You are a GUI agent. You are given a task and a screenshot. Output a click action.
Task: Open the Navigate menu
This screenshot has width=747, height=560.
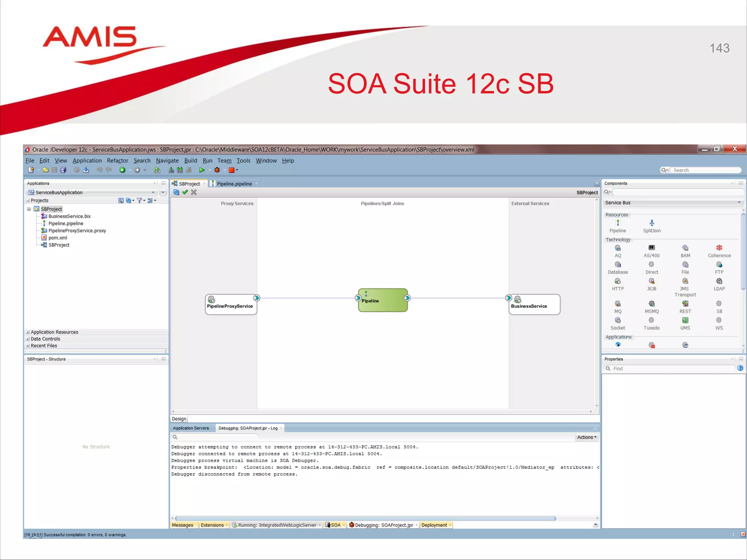pos(167,160)
